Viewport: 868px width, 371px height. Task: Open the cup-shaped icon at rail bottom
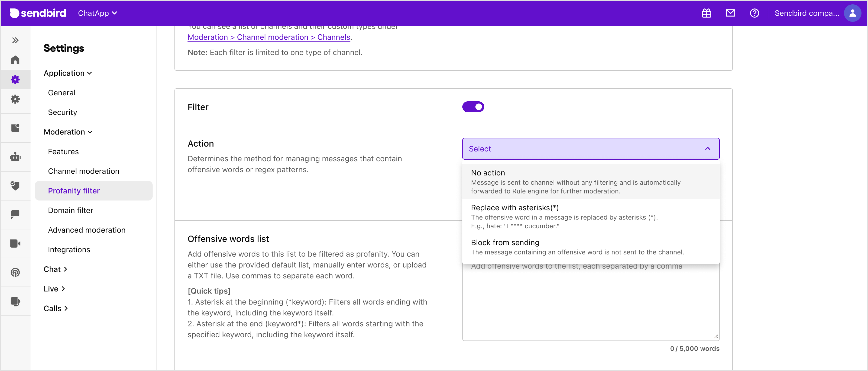click(x=15, y=301)
